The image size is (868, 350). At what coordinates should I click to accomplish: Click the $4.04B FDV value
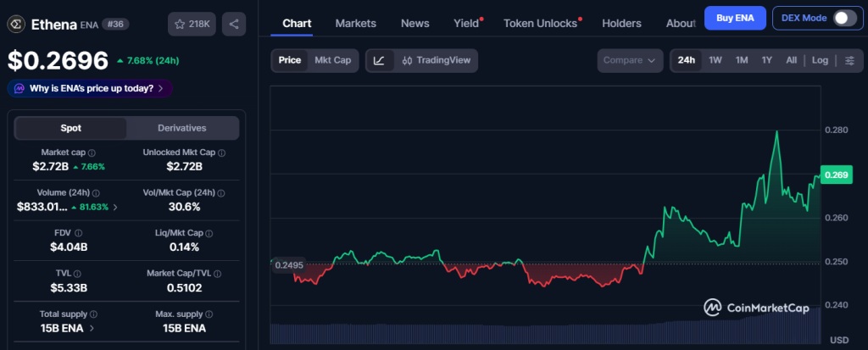point(69,247)
